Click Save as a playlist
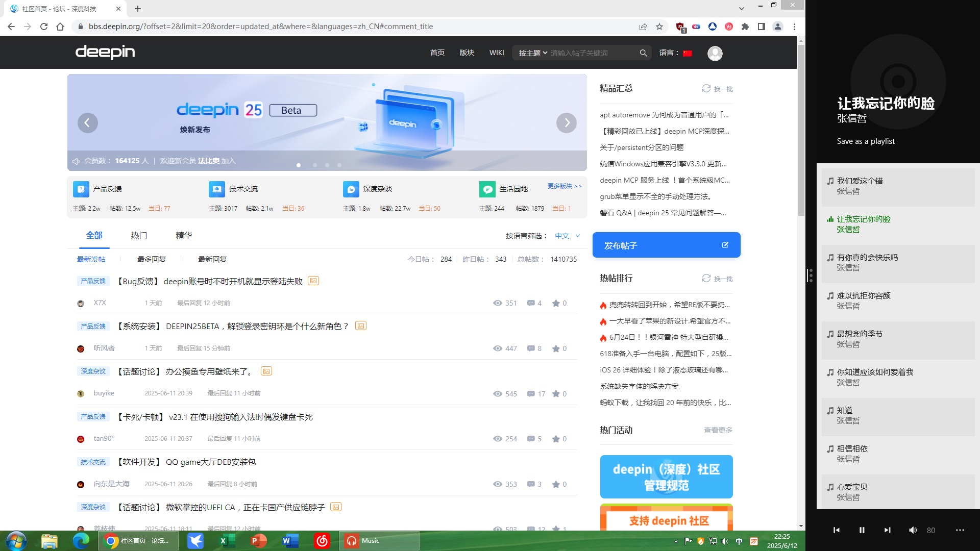 866,141
